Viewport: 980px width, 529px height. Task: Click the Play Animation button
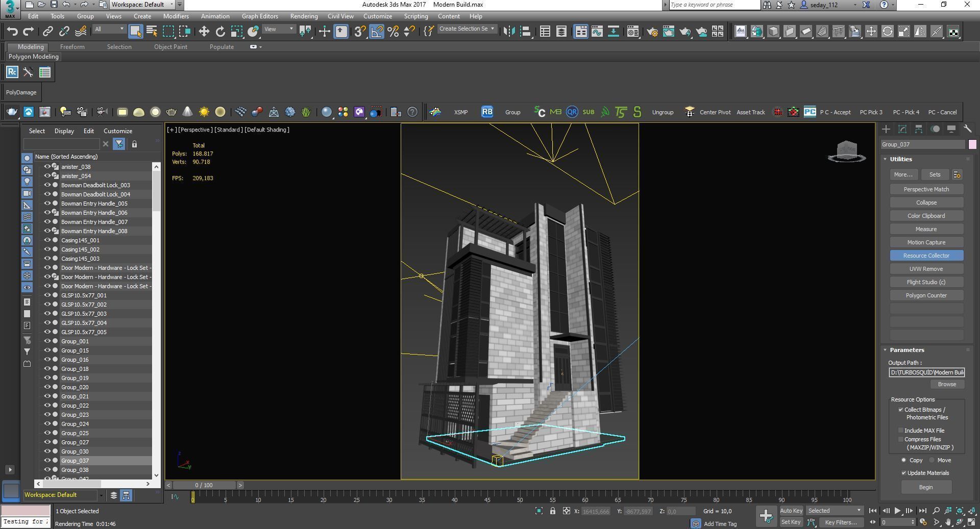(897, 511)
